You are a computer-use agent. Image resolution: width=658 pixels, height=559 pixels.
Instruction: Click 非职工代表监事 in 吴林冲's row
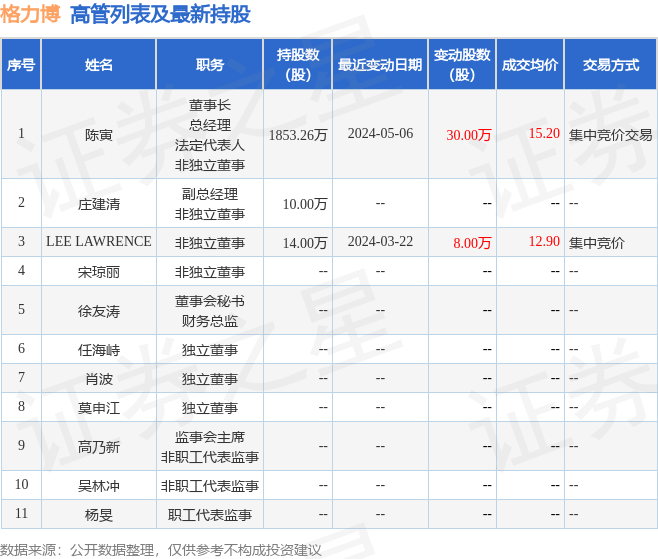pos(209,486)
